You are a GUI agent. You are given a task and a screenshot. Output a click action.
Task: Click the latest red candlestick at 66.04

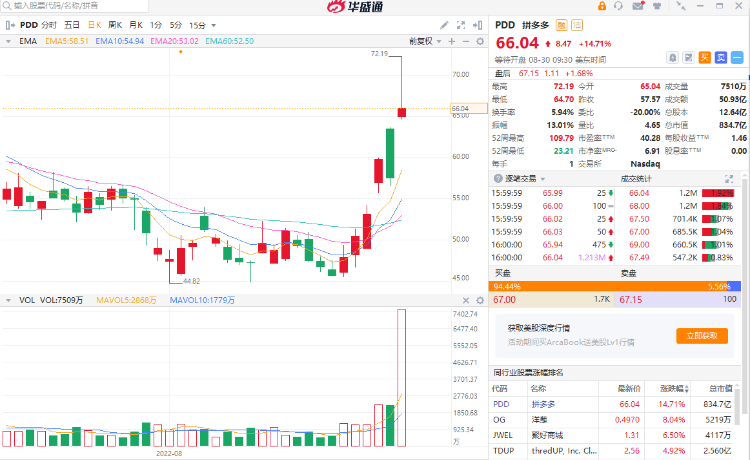click(x=401, y=112)
